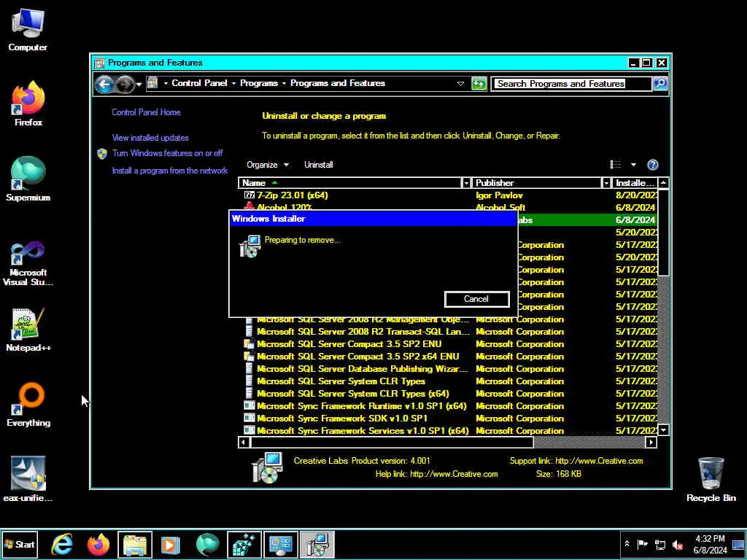Image resolution: width=747 pixels, height=560 pixels.
Task: Click the vertical scrollbar thumb in program list
Action: tap(663, 232)
